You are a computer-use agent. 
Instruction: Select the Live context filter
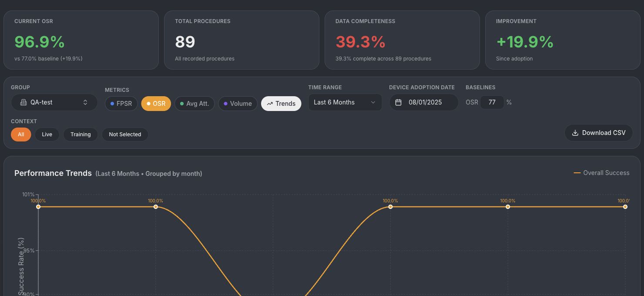[x=47, y=135]
